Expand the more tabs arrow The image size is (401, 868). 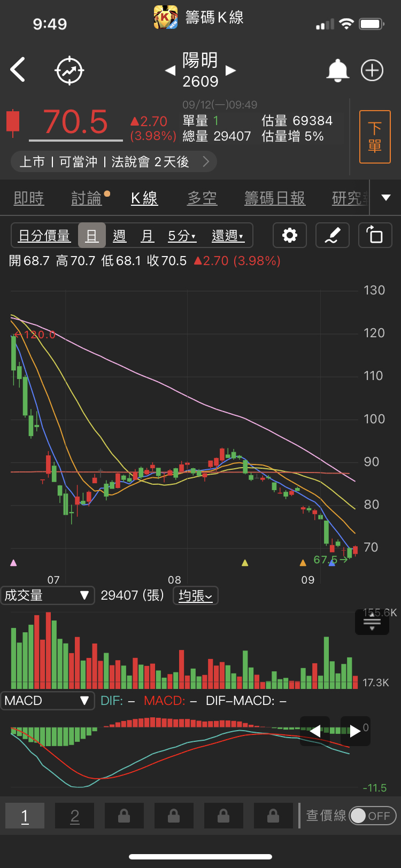point(385,198)
